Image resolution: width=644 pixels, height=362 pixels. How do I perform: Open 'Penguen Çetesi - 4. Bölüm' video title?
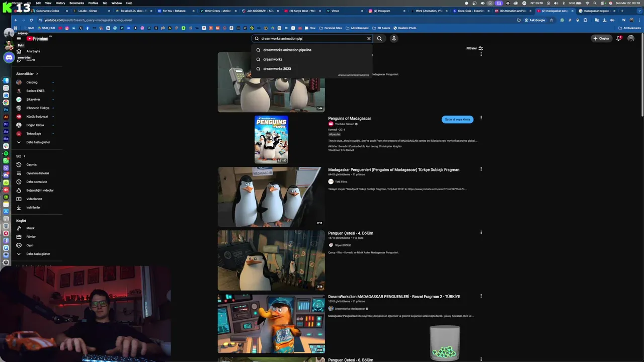point(351,233)
